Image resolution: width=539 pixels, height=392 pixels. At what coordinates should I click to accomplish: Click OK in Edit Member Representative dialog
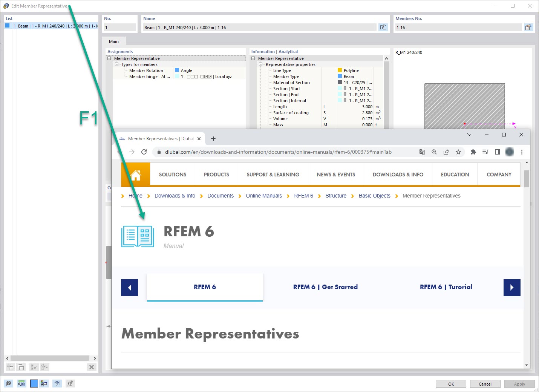coord(451,384)
